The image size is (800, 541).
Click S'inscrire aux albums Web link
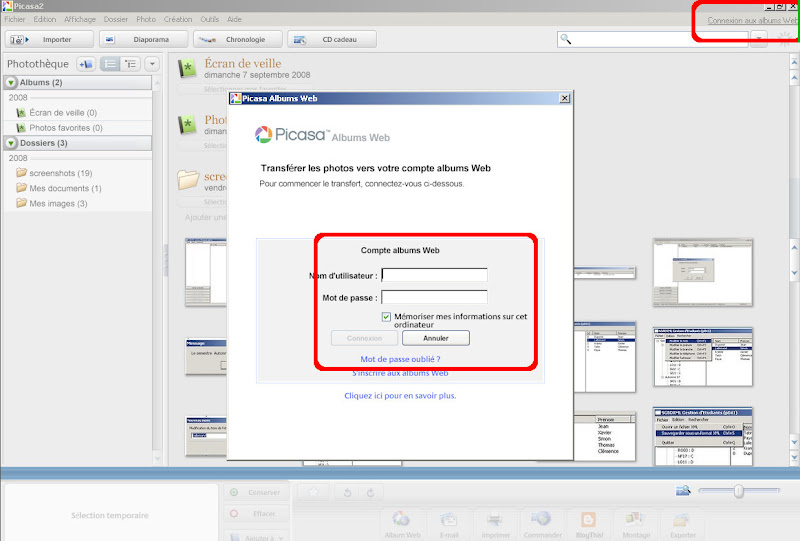pos(401,373)
